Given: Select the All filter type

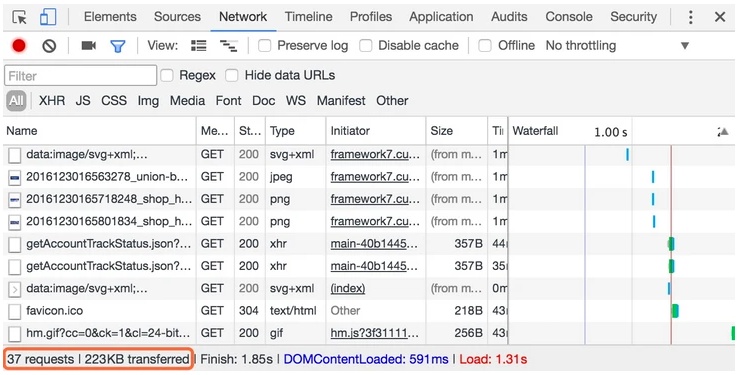Looking at the screenshot, I should (16, 101).
